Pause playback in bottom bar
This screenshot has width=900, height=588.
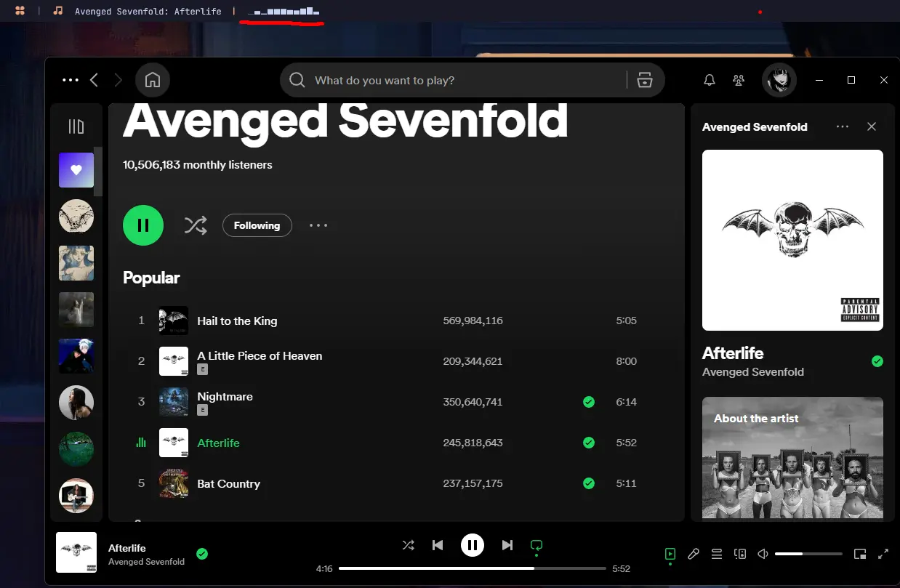473,545
